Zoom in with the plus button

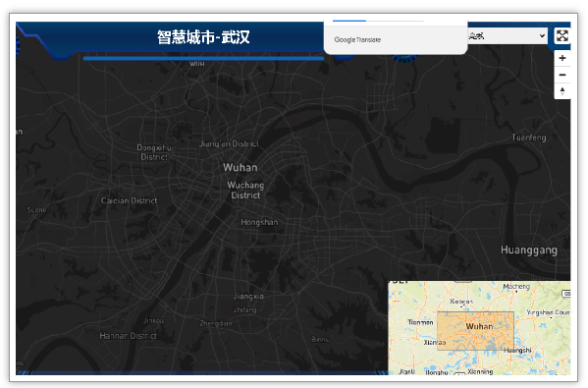point(562,58)
